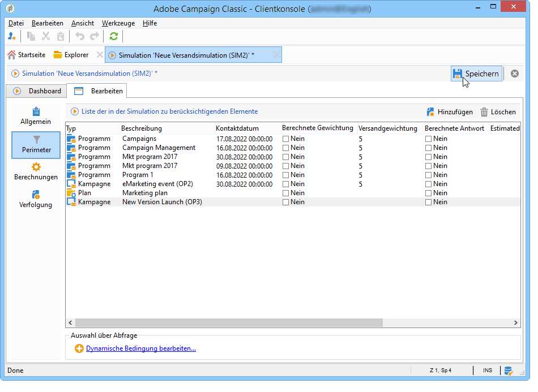Click the Programm icon of Campaign Management row

(71, 148)
